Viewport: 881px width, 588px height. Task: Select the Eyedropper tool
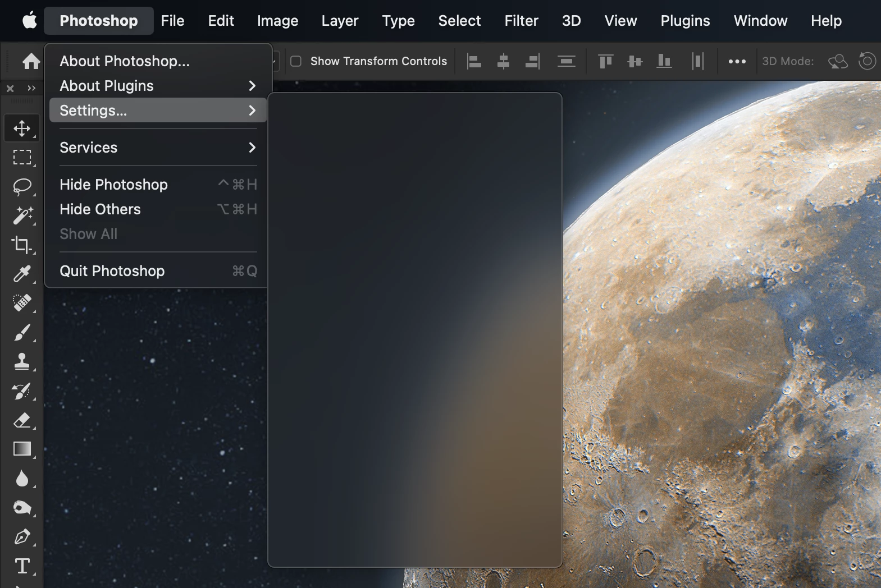click(x=22, y=274)
